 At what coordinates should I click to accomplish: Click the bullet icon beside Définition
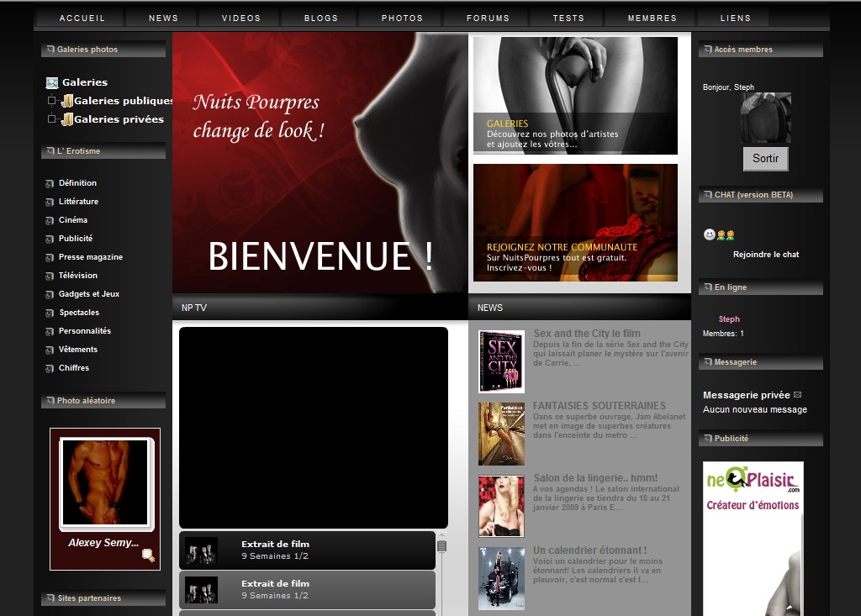pos(50,184)
